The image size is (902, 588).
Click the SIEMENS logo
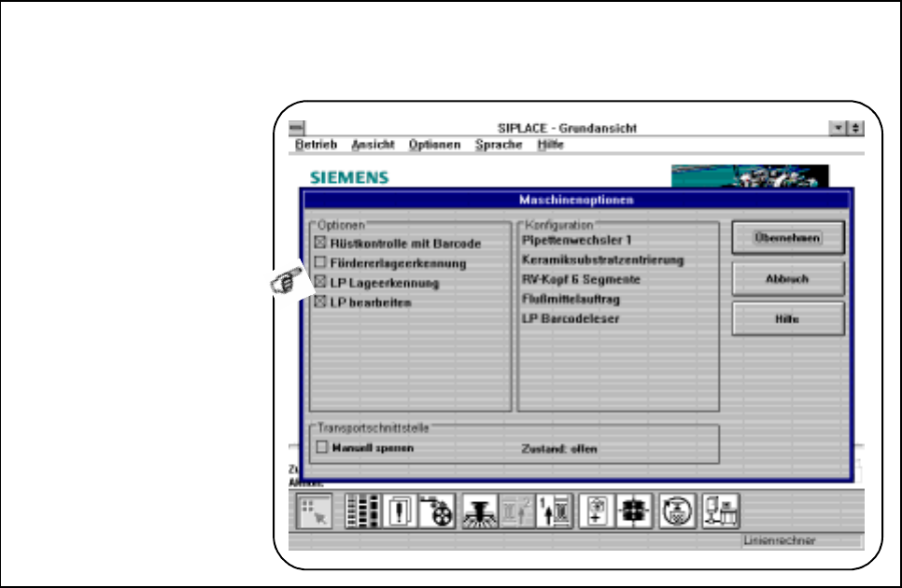click(349, 177)
